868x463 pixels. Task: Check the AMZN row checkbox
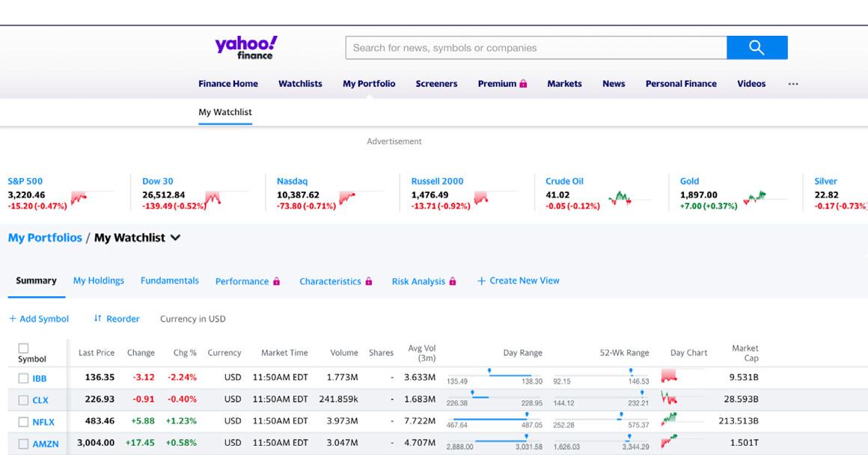(x=23, y=444)
